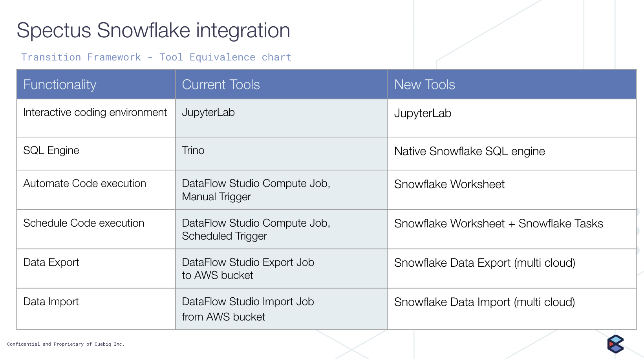Click the 'Functionality' column header
Screen dimensions: 644x359
[x=60, y=85]
